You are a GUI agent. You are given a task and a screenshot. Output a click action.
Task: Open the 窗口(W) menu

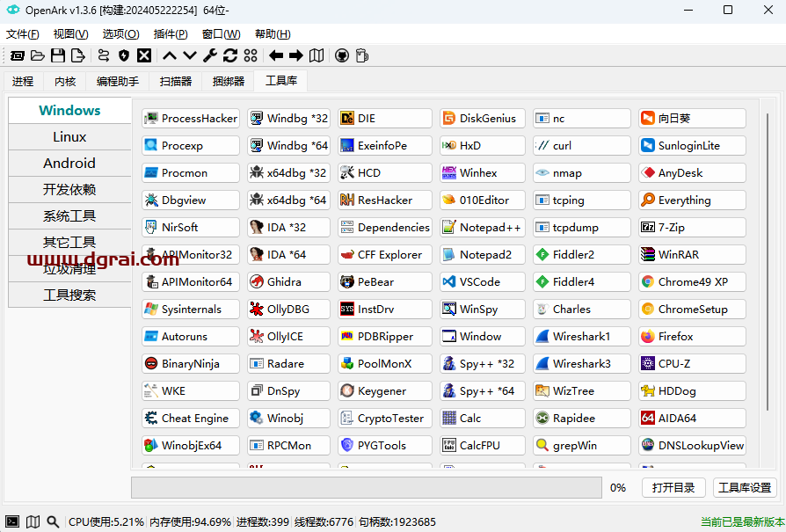tap(221, 34)
